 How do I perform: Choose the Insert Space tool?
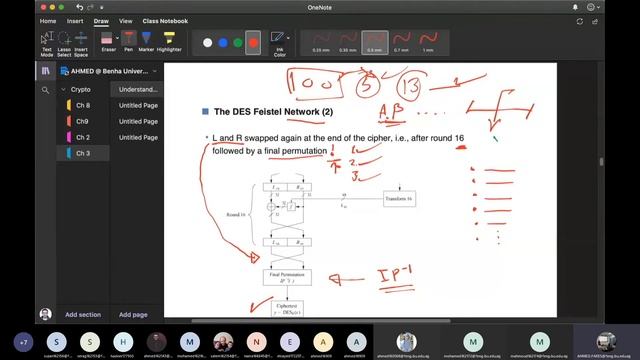click(81, 44)
